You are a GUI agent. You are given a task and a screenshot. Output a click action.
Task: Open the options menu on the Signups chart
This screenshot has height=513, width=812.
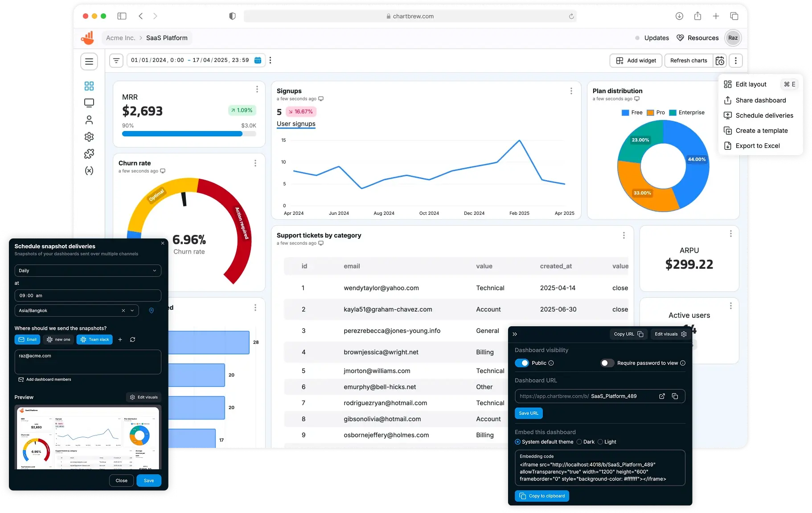coord(571,91)
